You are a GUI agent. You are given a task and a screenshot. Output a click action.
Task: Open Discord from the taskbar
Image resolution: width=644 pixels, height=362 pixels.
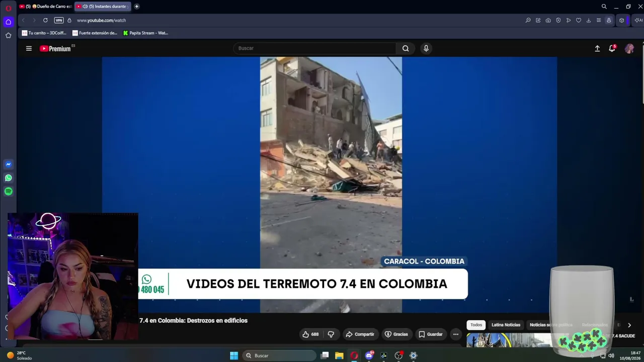369,355
